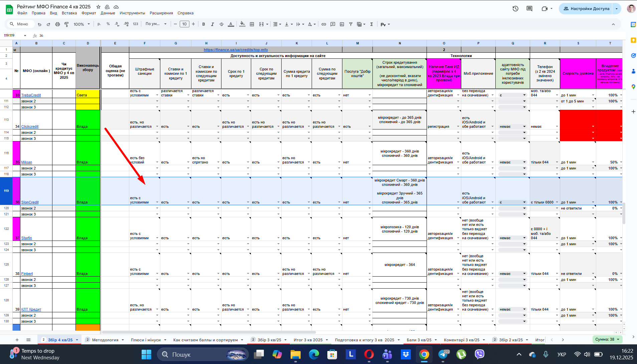Open the 100% zoom dropdown
Image resolution: width=637 pixels, height=364 pixels.
82,24
